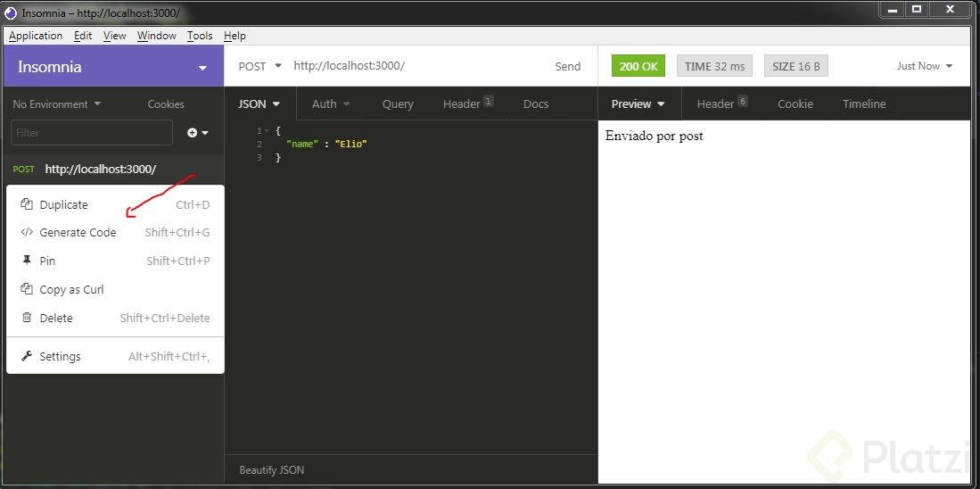Click the Generate Code brackets icon
Screen dimensions: 980x489
(26, 232)
